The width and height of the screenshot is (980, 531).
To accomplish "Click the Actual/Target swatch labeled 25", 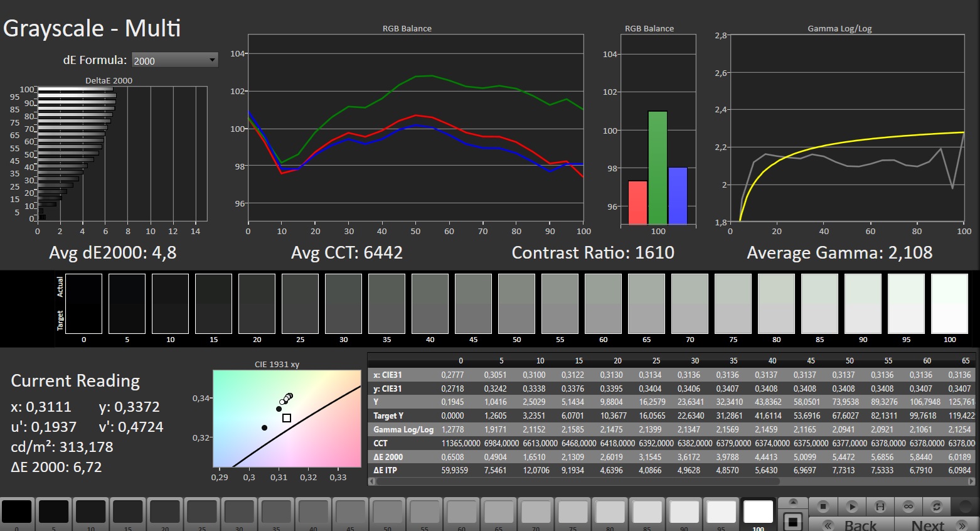I will (300, 303).
